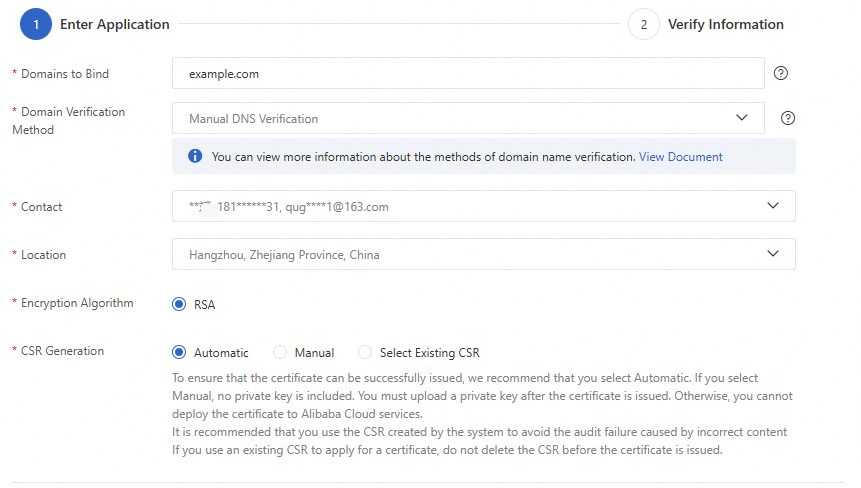Viewport: 861px width, 488px height.
Task: Click the Select Existing CSR option text
Action: point(429,353)
